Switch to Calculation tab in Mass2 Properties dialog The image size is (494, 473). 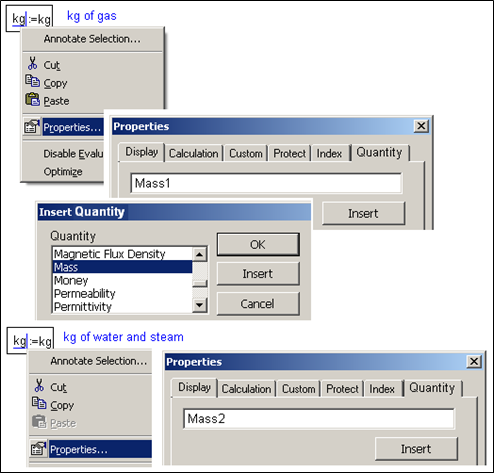click(x=246, y=389)
